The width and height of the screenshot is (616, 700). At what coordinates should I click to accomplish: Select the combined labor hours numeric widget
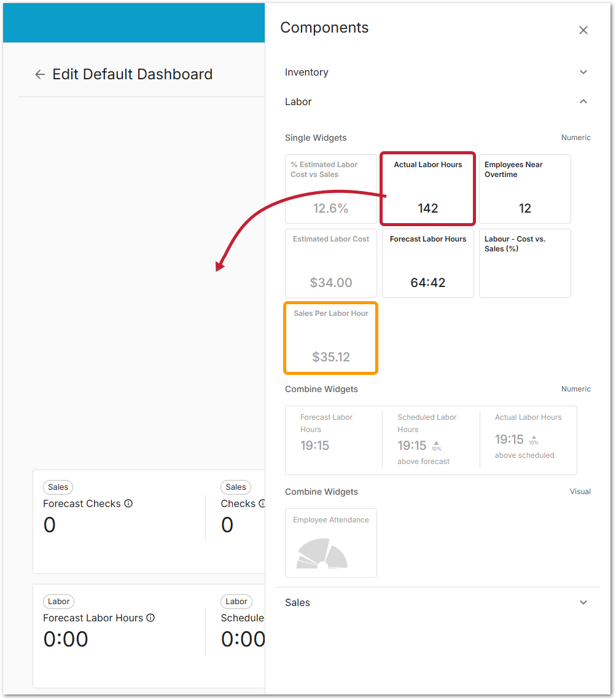[x=431, y=440]
